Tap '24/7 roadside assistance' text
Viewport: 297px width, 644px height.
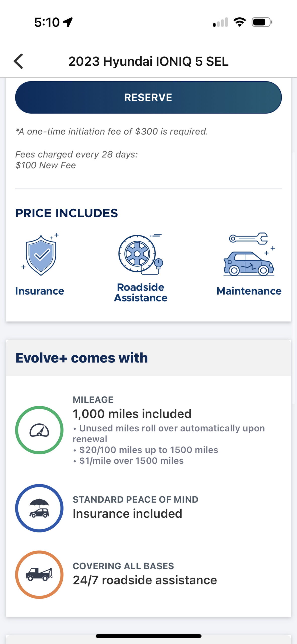pos(145,580)
